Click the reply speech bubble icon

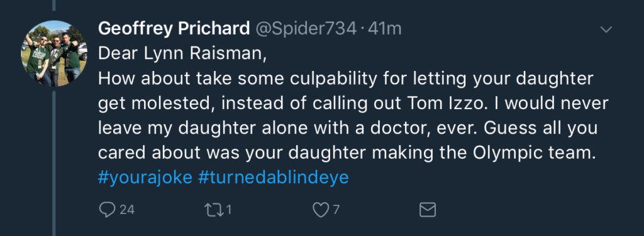tap(107, 210)
